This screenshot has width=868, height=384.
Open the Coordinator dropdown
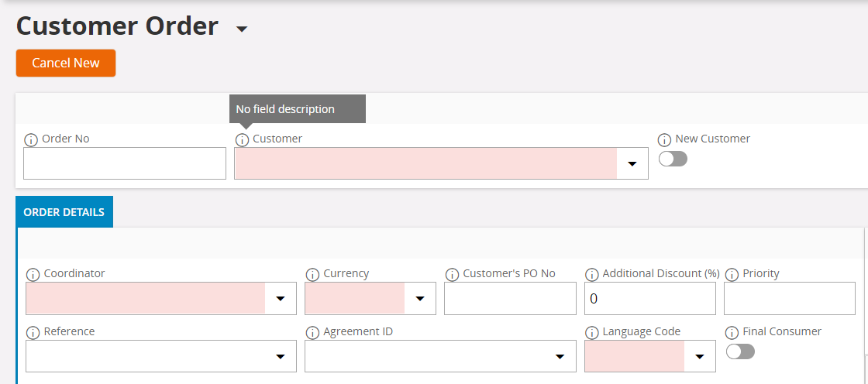281,299
